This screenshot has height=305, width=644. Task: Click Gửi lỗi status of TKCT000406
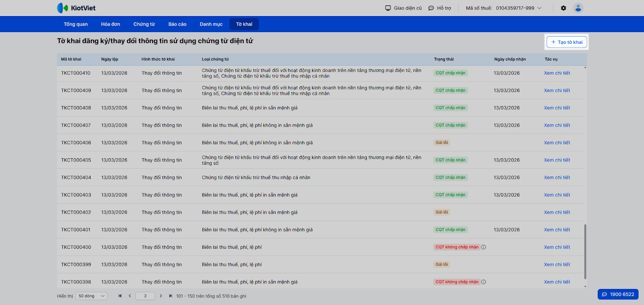click(442, 143)
